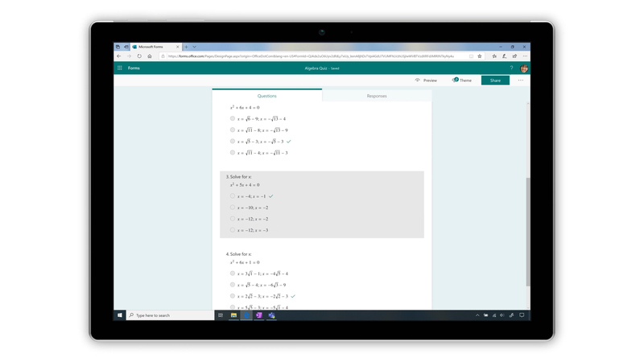Select answer x = −10; x = −2

(233, 208)
